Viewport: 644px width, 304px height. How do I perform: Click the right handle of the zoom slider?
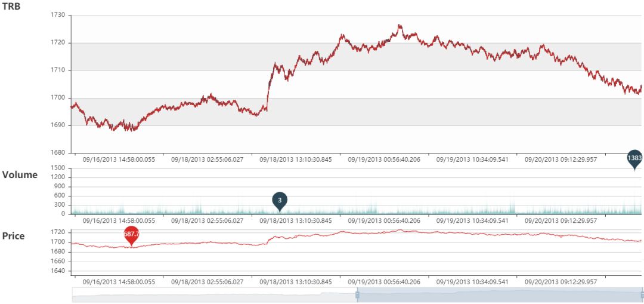point(643,294)
